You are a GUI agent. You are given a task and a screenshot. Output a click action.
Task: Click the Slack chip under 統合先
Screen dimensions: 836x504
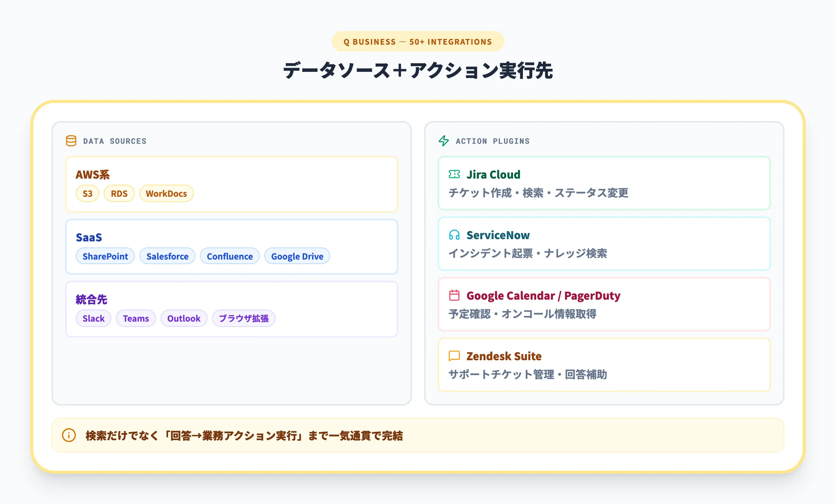(x=93, y=318)
